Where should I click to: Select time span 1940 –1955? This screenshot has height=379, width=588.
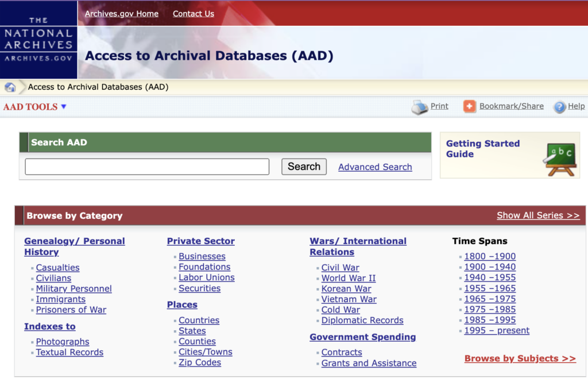click(490, 277)
